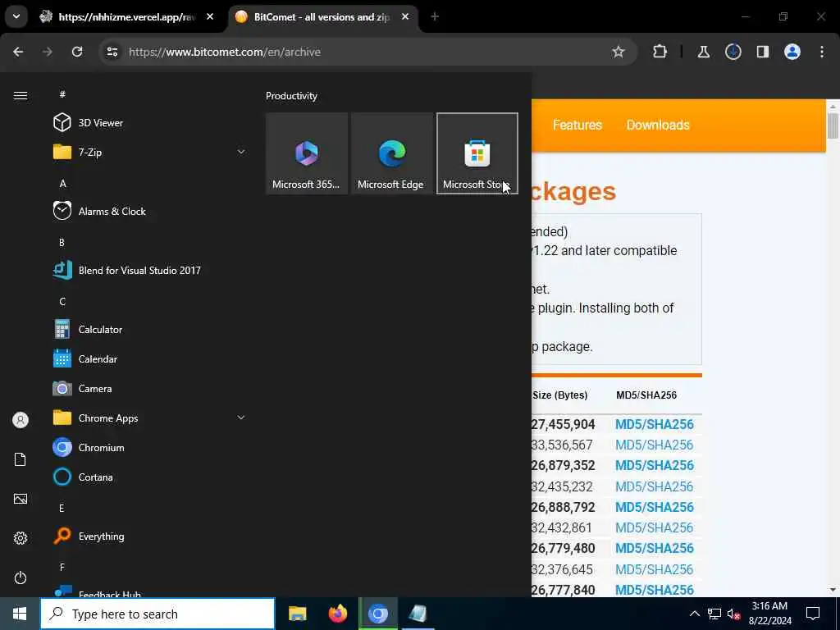Open MD5/SHA256 link for 27,455,904 row
Image resolution: width=840 pixels, height=630 pixels.
tap(654, 424)
